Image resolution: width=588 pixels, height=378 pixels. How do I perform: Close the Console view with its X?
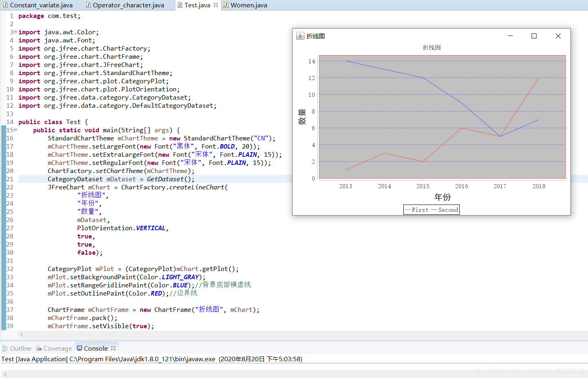113,348
